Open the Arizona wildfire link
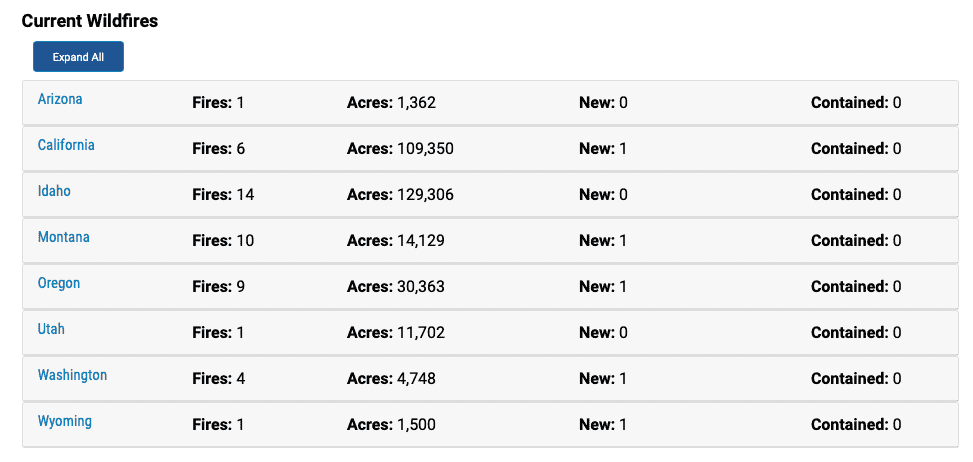 60,99
